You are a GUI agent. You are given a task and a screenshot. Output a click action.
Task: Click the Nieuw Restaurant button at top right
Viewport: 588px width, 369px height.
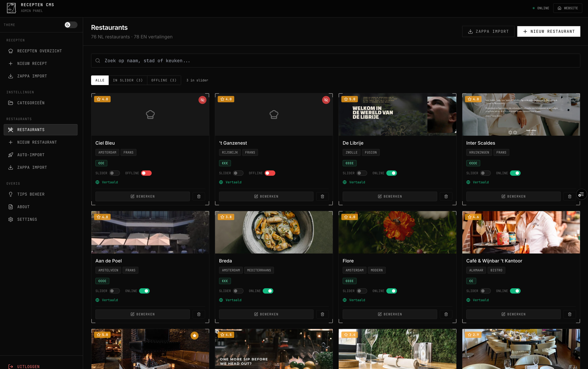point(549,32)
